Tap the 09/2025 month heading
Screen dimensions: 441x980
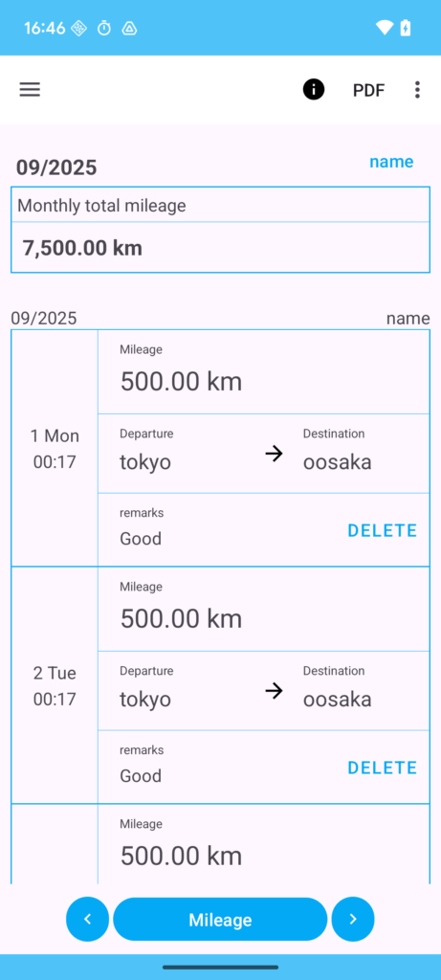point(56,167)
